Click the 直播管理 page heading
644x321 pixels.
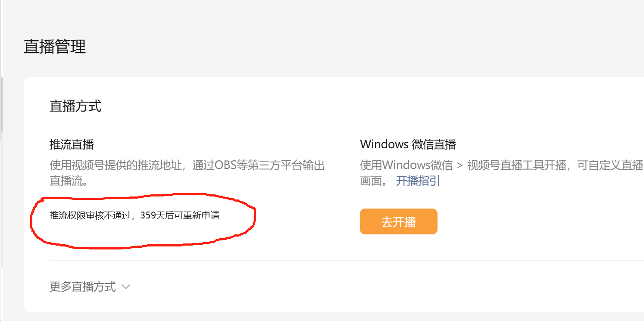click(55, 47)
